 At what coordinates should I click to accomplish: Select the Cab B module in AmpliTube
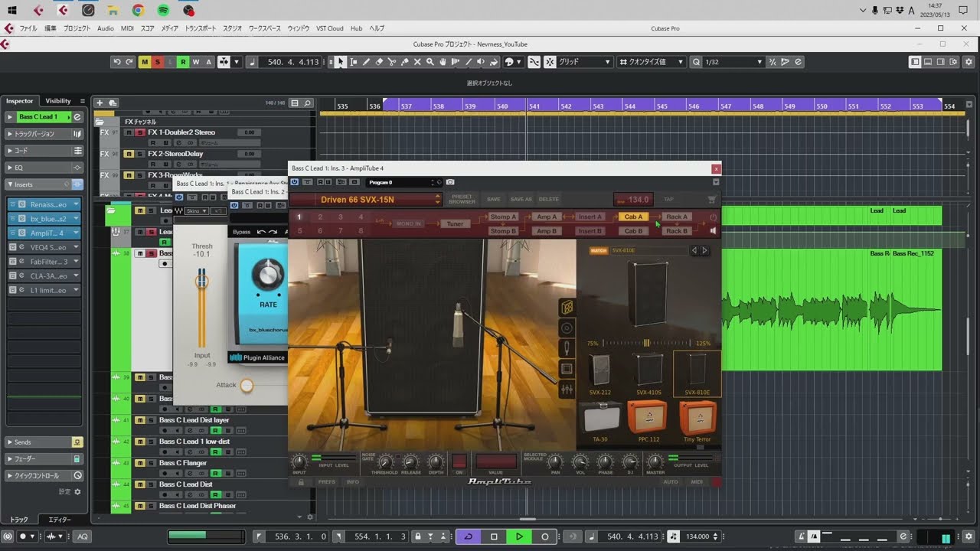click(633, 230)
